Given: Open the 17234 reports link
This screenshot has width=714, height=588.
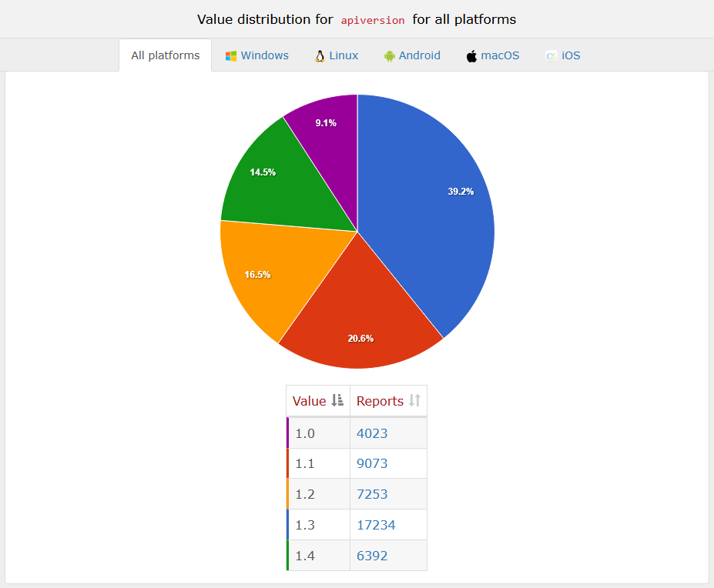Looking at the screenshot, I should click(x=375, y=525).
